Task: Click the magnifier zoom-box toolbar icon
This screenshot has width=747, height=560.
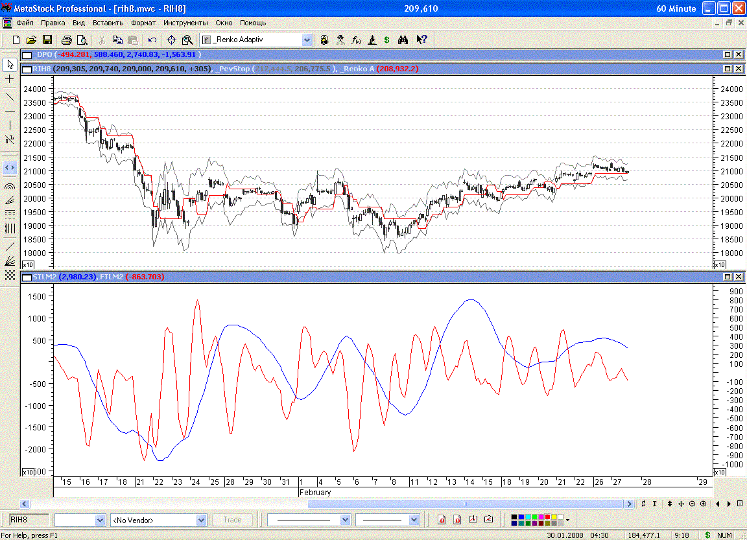Action: point(187,40)
